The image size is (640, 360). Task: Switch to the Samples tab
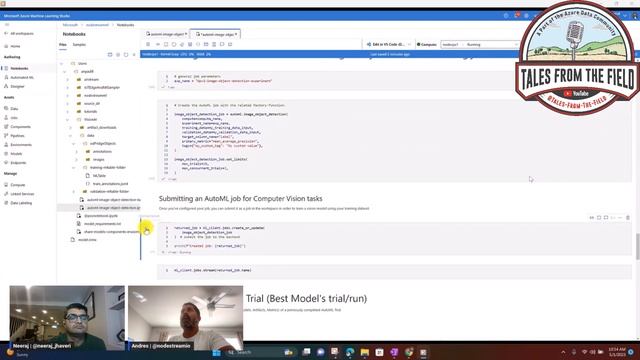79,44
